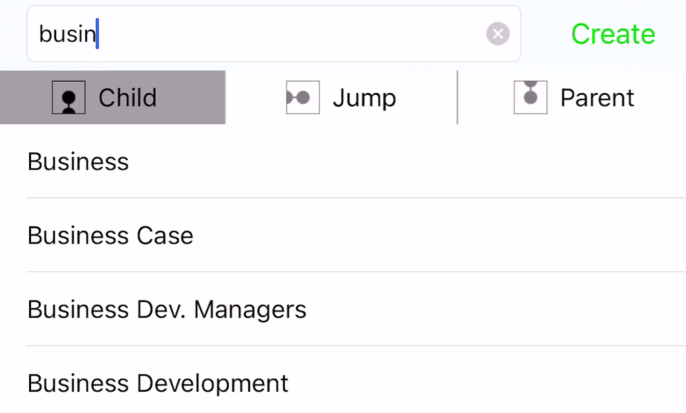Viewport: 686px width, 413px height.
Task: Click the Child thought icon
Action: [x=69, y=98]
